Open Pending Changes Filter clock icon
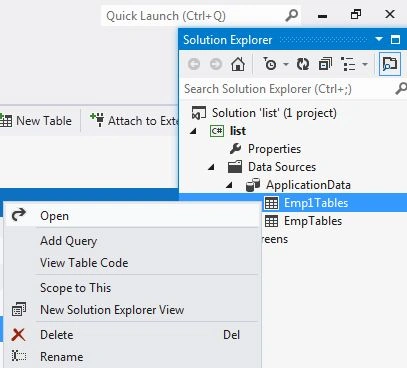The width and height of the screenshot is (407, 368). click(269, 64)
